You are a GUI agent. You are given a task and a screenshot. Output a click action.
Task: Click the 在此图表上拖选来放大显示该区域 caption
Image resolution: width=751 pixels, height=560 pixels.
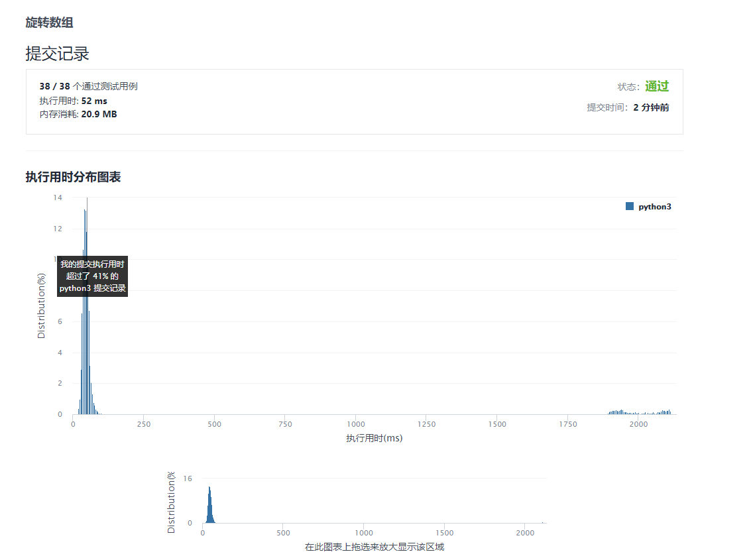click(375, 547)
